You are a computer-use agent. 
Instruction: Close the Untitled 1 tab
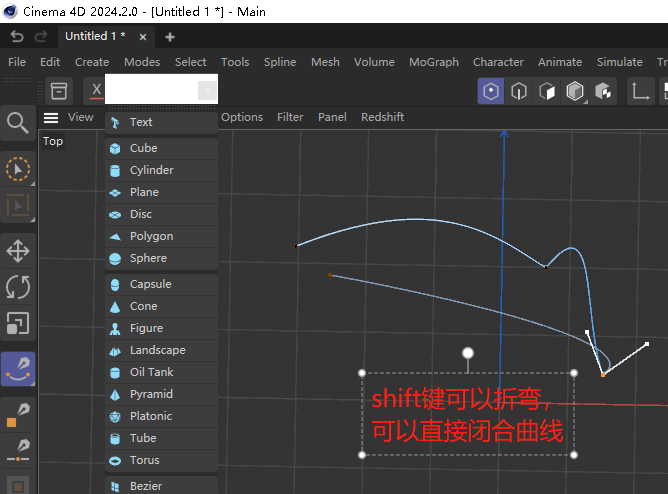[143, 37]
